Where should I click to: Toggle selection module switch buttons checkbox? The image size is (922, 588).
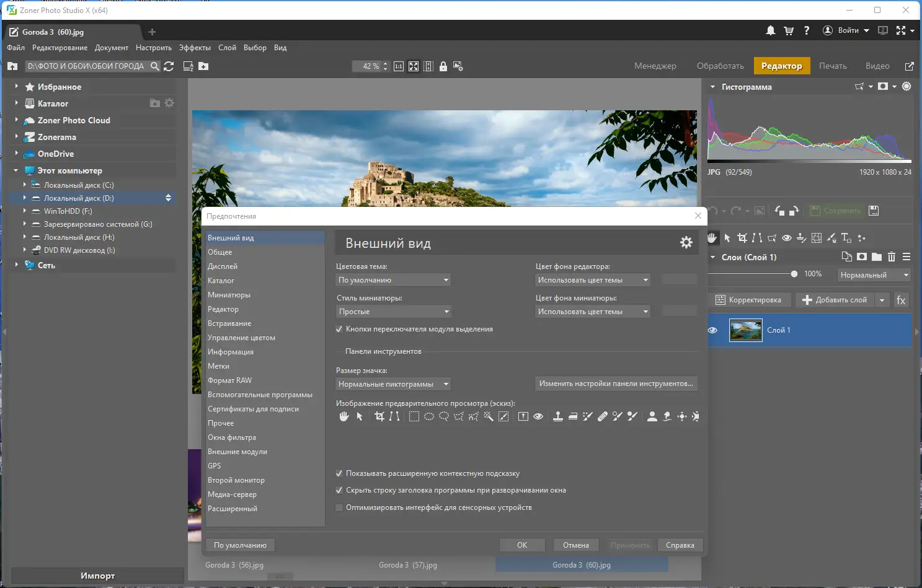[339, 329]
